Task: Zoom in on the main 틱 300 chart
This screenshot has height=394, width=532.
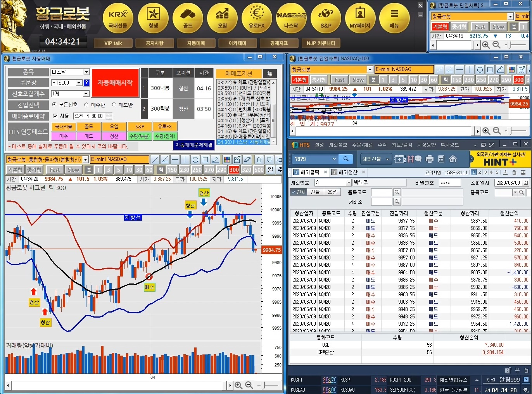Action: coord(238,385)
